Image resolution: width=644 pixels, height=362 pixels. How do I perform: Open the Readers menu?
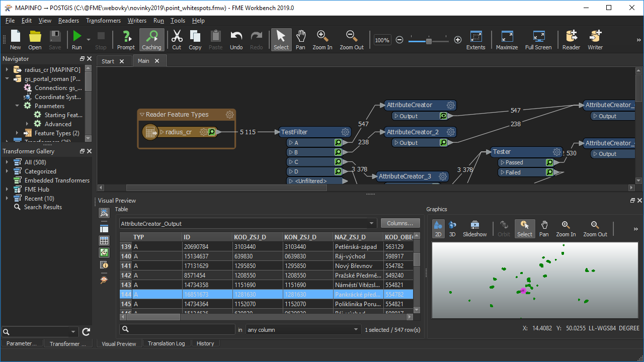pyautogui.click(x=68, y=21)
